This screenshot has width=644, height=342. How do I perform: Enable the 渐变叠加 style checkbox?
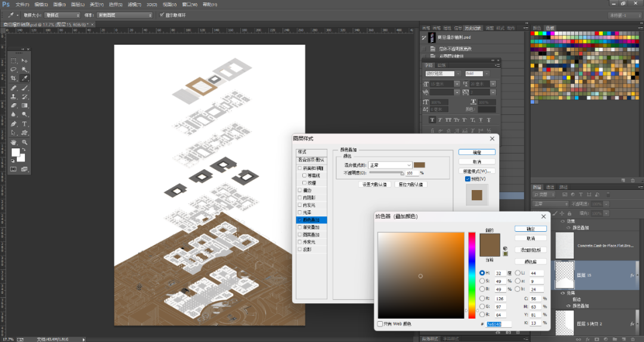[x=299, y=227]
